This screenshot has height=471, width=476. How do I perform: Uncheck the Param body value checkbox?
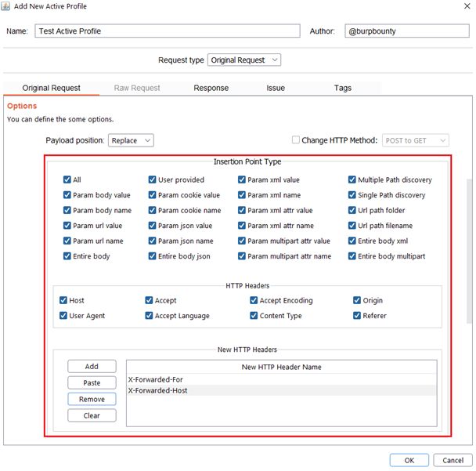click(x=67, y=195)
